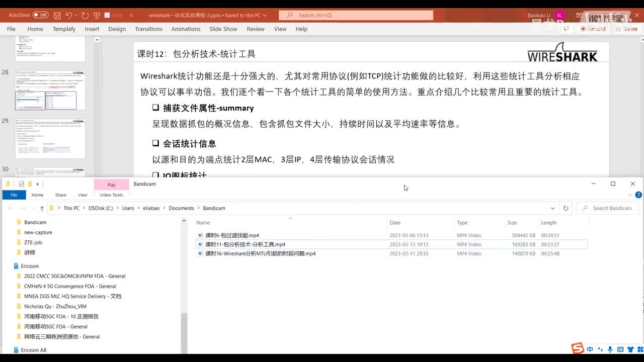The width and height of the screenshot is (644, 362).
Task: Select new-capture folder in navigation pane
Action: [38, 232]
